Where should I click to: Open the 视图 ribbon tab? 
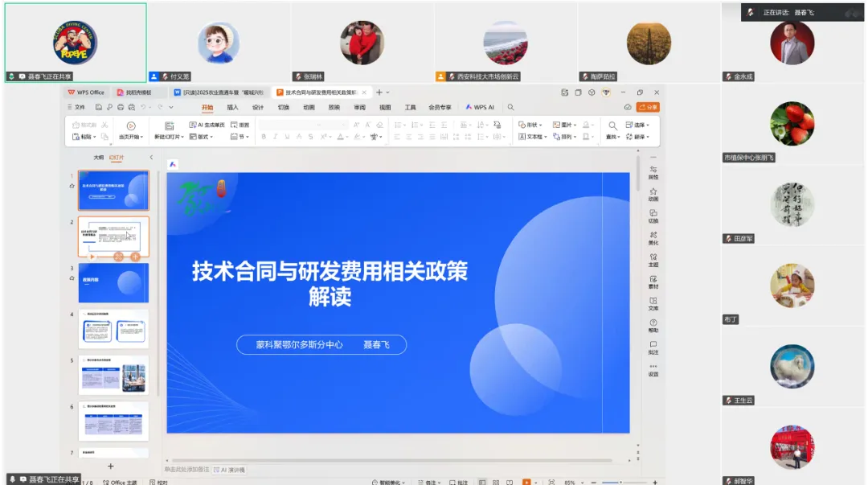pos(385,107)
